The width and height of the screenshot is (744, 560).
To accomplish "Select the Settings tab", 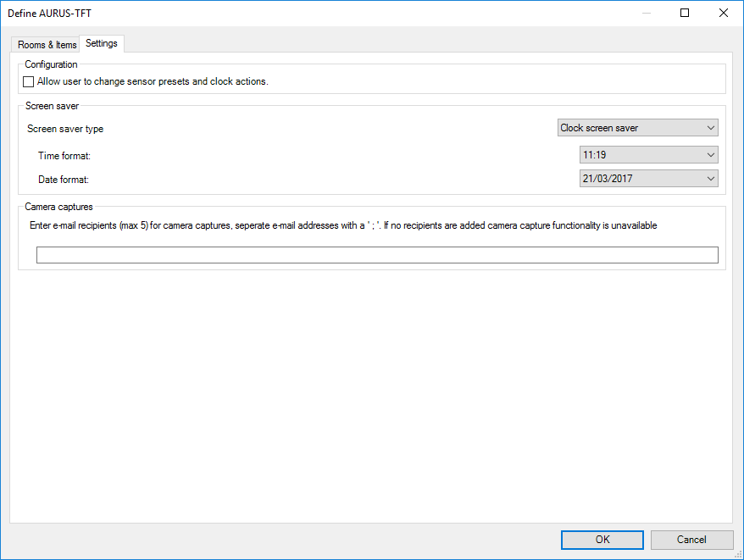I will (x=102, y=43).
